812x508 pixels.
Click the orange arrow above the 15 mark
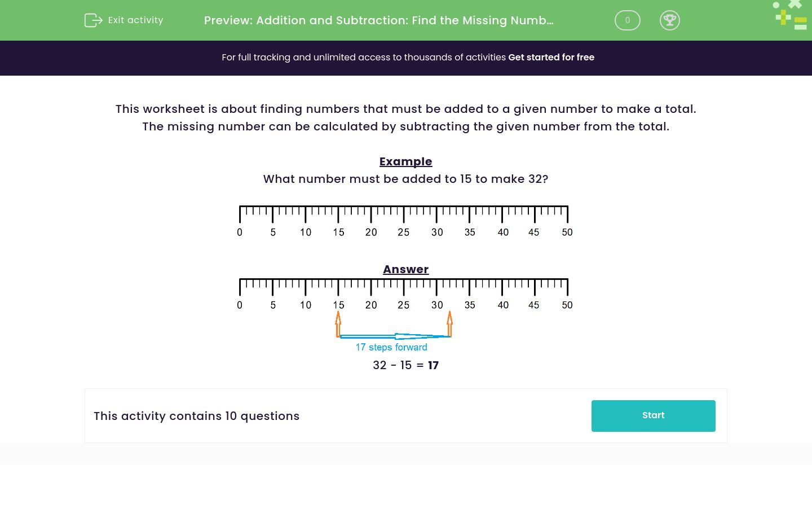(338, 323)
